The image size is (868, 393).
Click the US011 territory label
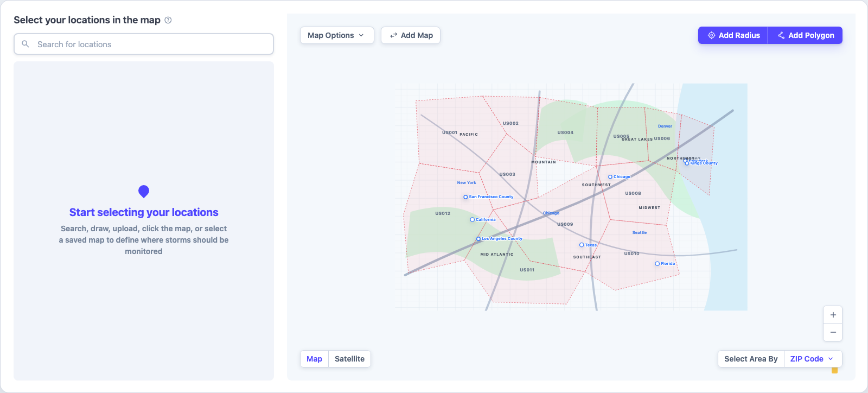(527, 270)
